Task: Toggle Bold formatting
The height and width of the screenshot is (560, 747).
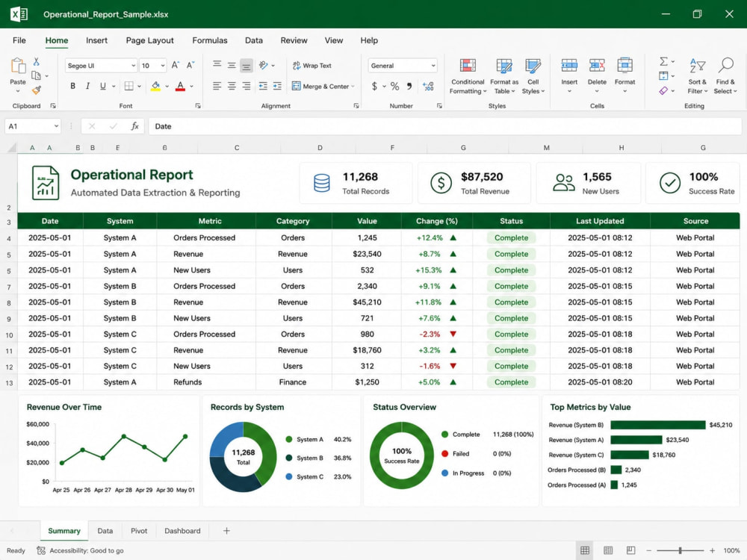Action: click(73, 86)
